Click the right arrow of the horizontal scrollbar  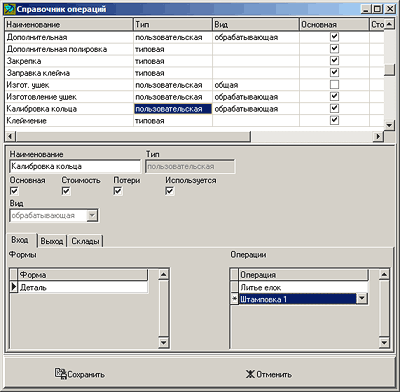[378, 136]
